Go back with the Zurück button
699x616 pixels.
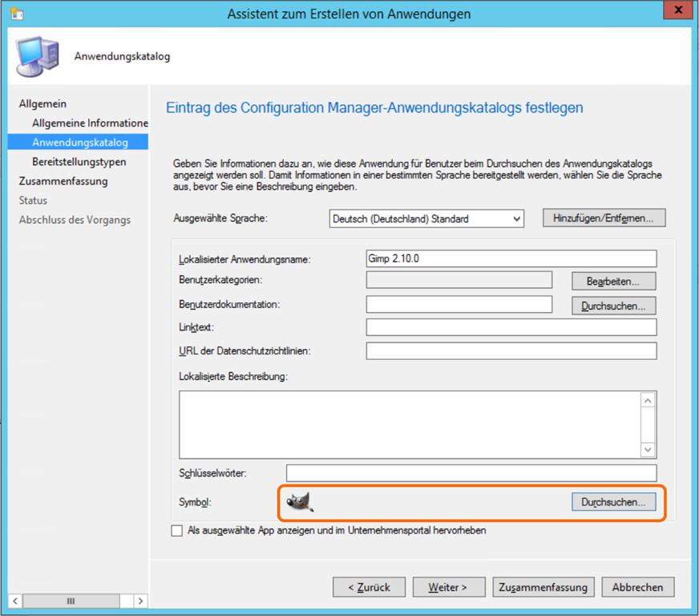coord(369,587)
